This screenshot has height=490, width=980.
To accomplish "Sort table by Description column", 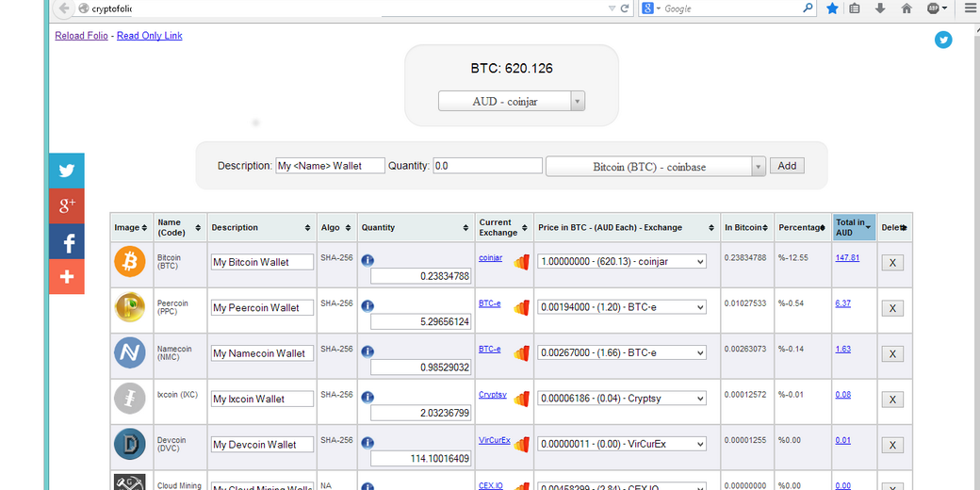I will [x=262, y=227].
